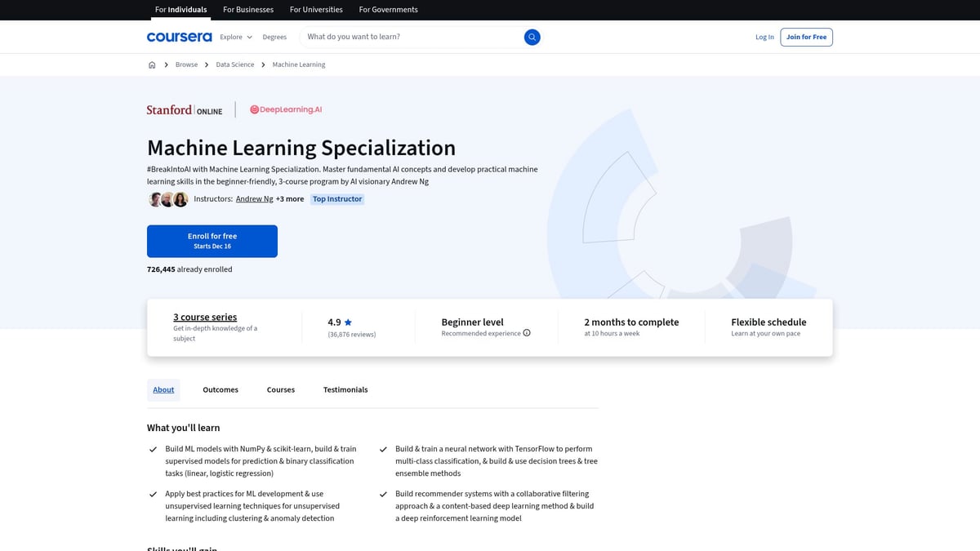
Task: Expand the Explore dropdown menu
Action: click(x=236, y=37)
